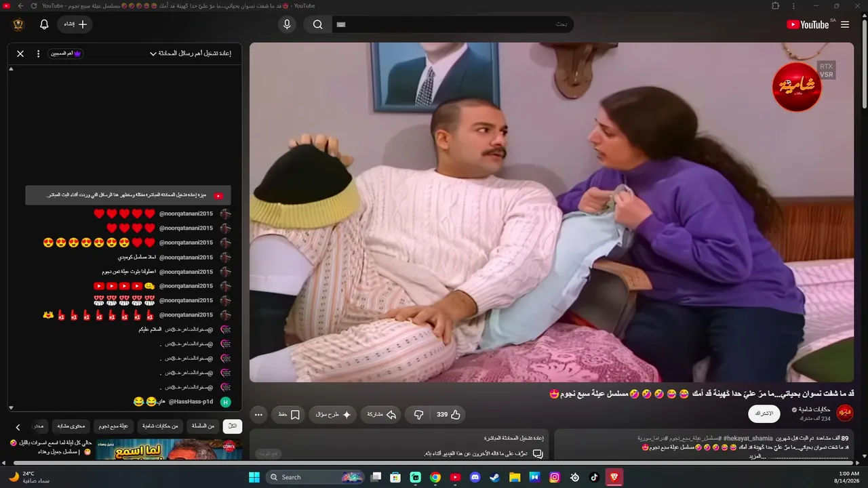Like the video with thumbs up

(x=448, y=414)
